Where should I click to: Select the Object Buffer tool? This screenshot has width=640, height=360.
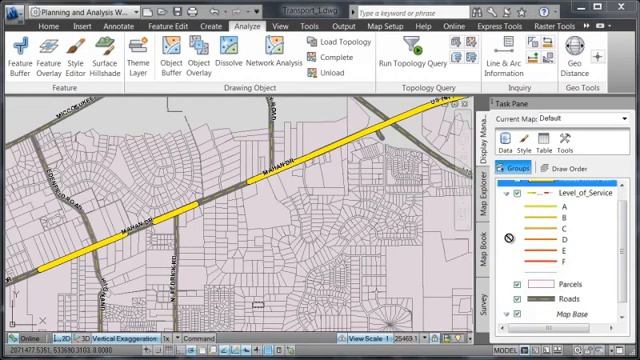tap(171, 57)
